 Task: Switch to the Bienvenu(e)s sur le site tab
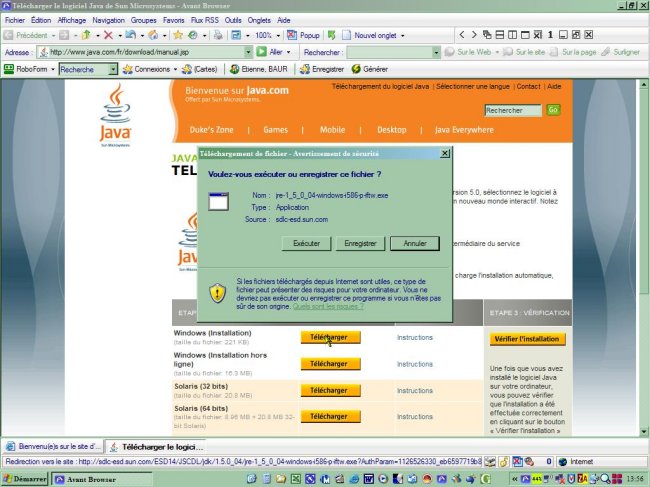(53, 446)
